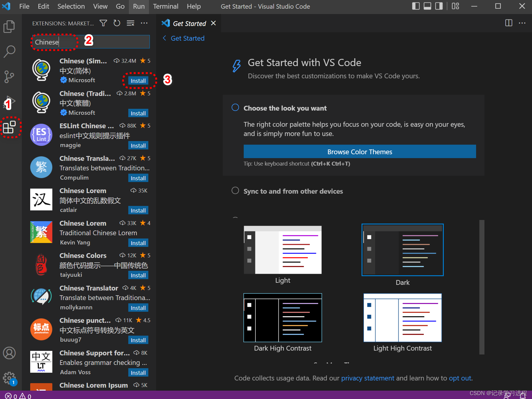Open the Help menu

pos(194,6)
